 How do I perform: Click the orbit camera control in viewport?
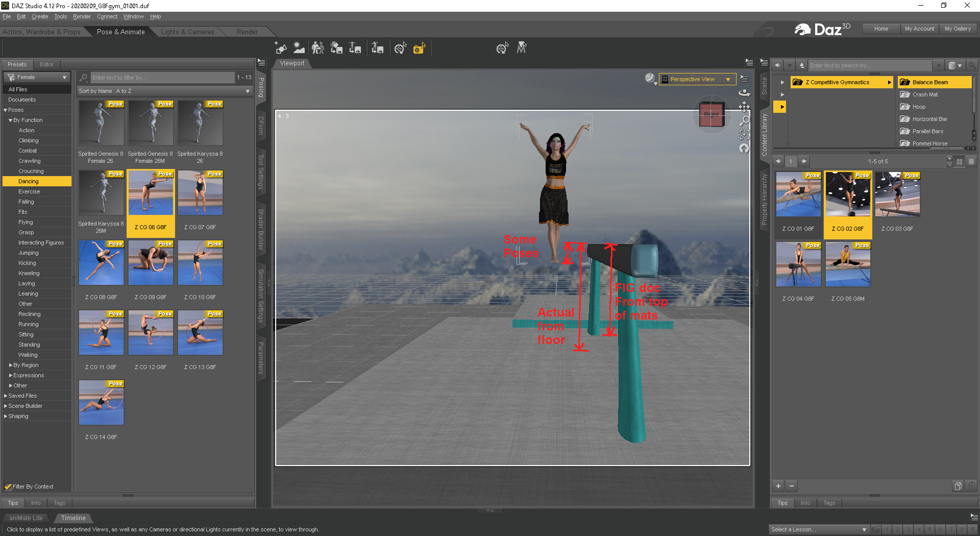tap(744, 93)
